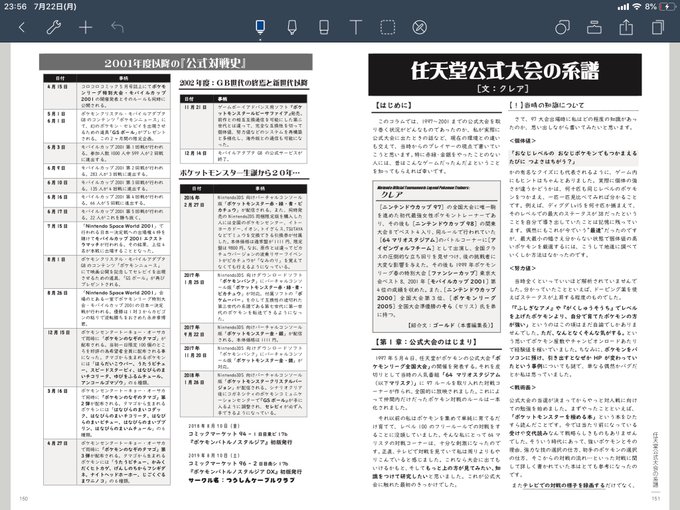680x510 pixels.
Task: Tap the 11月21日 table row date
Action: [196, 107]
